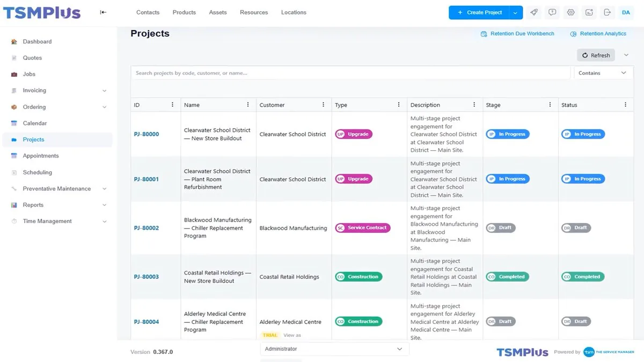Open the Create Project dropdown arrow
644x362 pixels.
515,12
